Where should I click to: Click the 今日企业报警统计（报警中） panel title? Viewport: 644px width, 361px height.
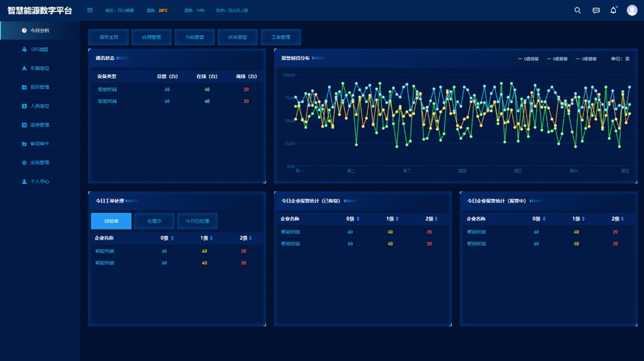click(496, 201)
